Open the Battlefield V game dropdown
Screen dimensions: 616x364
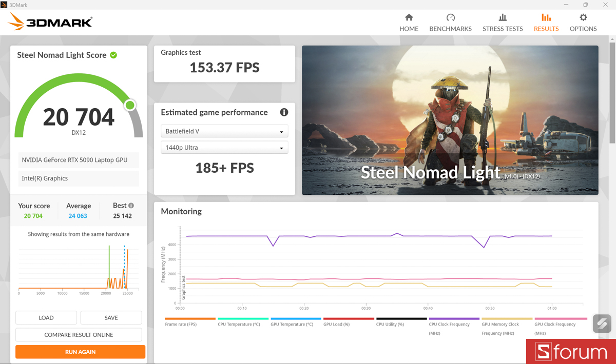224,131
